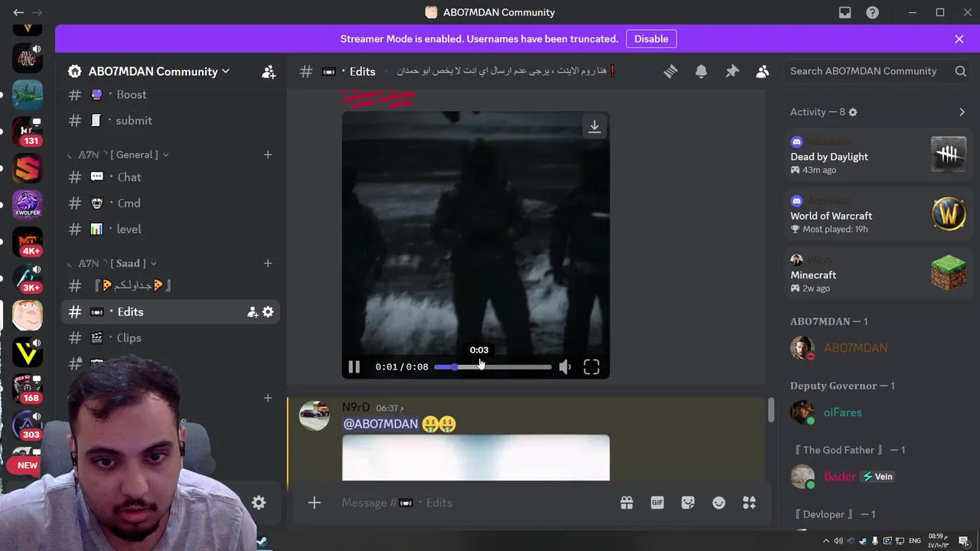Open ENG language indicator in taskbar

[x=914, y=541]
